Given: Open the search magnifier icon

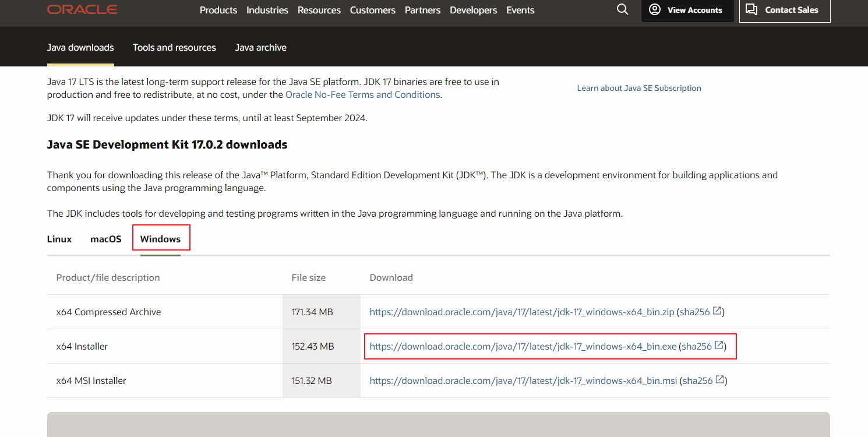Looking at the screenshot, I should click(623, 9).
